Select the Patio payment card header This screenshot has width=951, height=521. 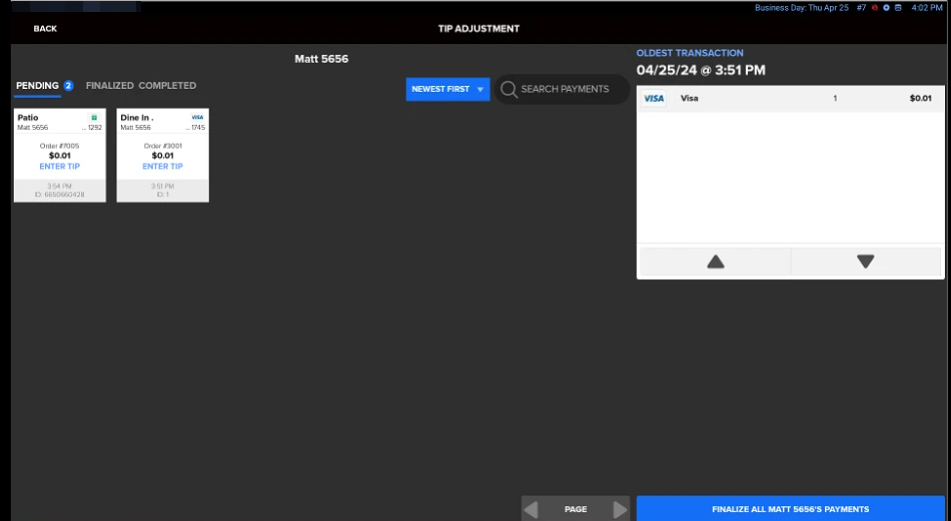59,122
